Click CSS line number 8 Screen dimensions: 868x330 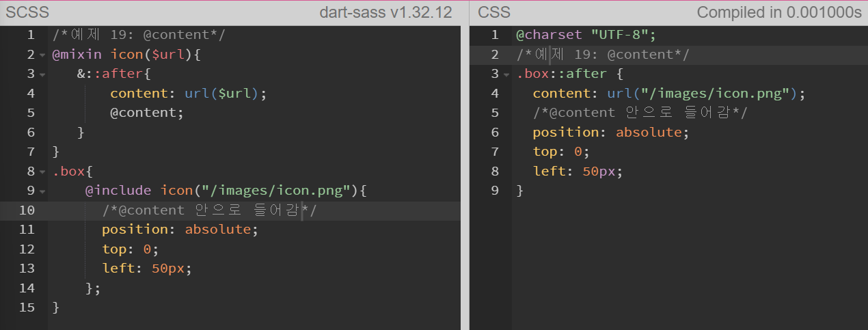[x=496, y=171]
